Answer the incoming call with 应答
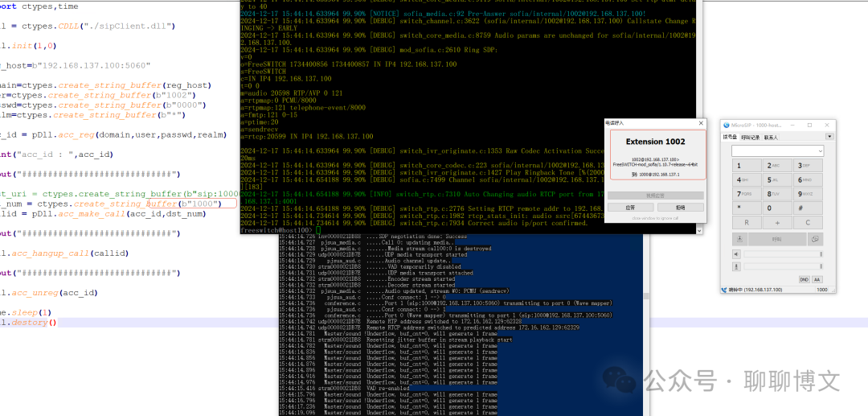 click(631, 207)
